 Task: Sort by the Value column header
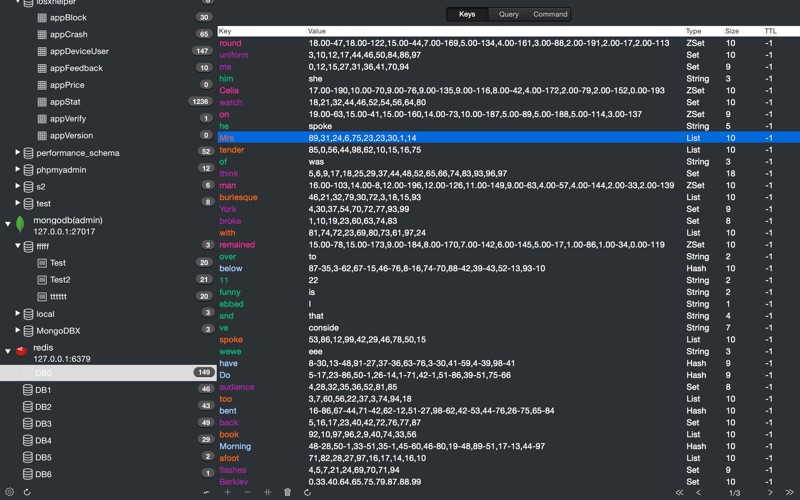(495, 31)
